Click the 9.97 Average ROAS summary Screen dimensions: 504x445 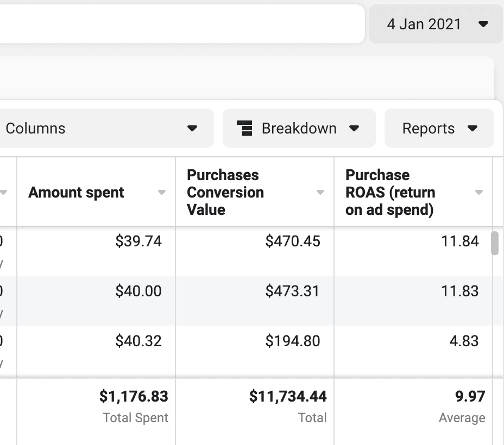point(470,397)
